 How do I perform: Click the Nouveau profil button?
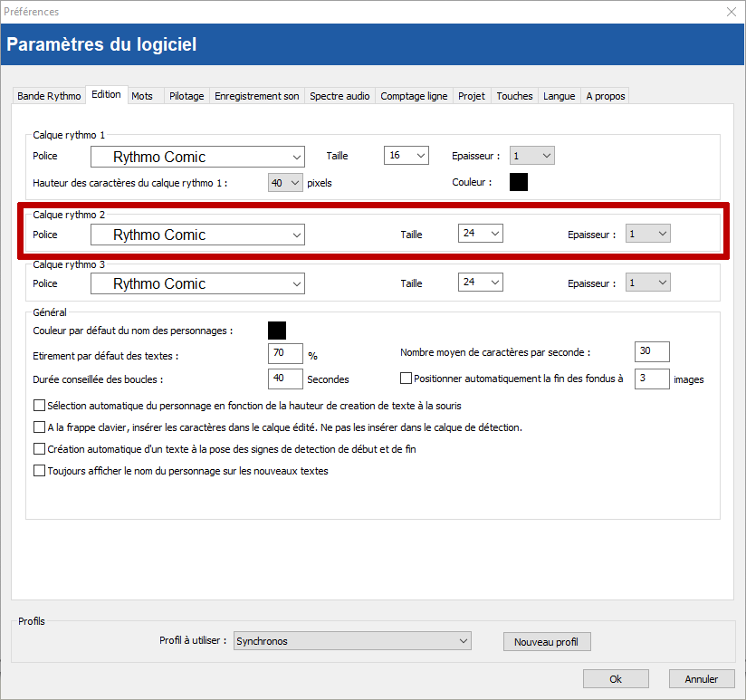(x=546, y=642)
